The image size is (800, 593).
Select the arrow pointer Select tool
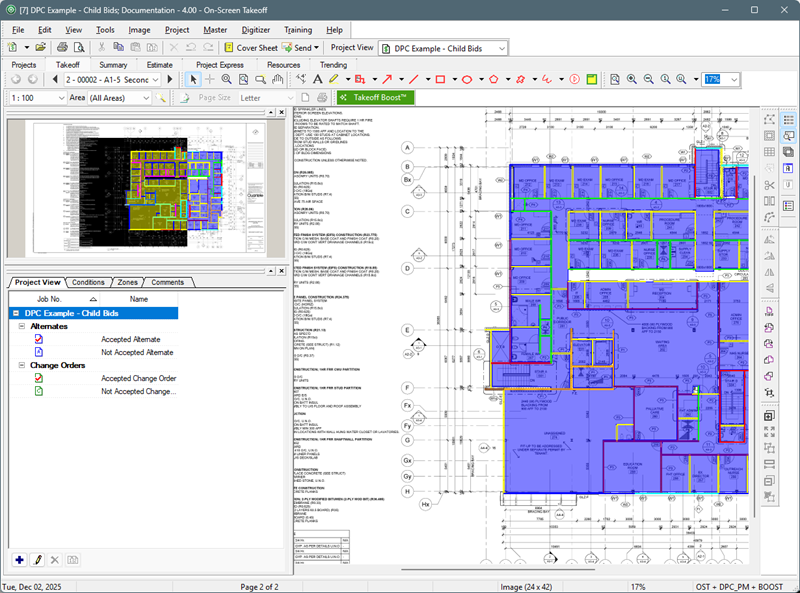tap(193, 79)
